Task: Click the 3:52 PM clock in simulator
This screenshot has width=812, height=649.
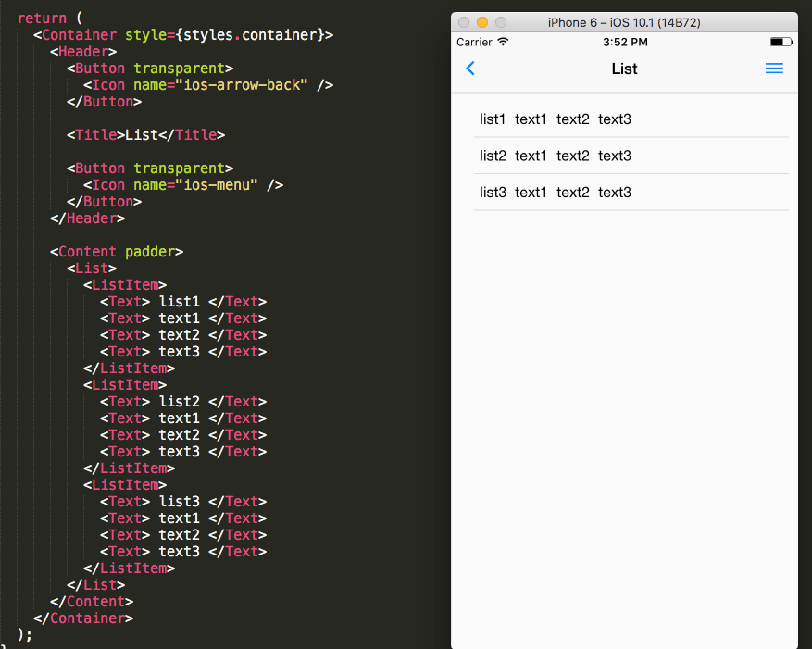Action: 625,42
